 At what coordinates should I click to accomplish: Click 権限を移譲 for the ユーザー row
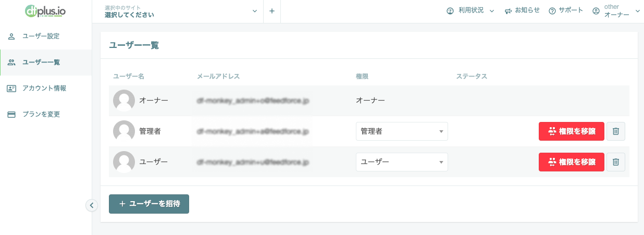[x=572, y=162]
